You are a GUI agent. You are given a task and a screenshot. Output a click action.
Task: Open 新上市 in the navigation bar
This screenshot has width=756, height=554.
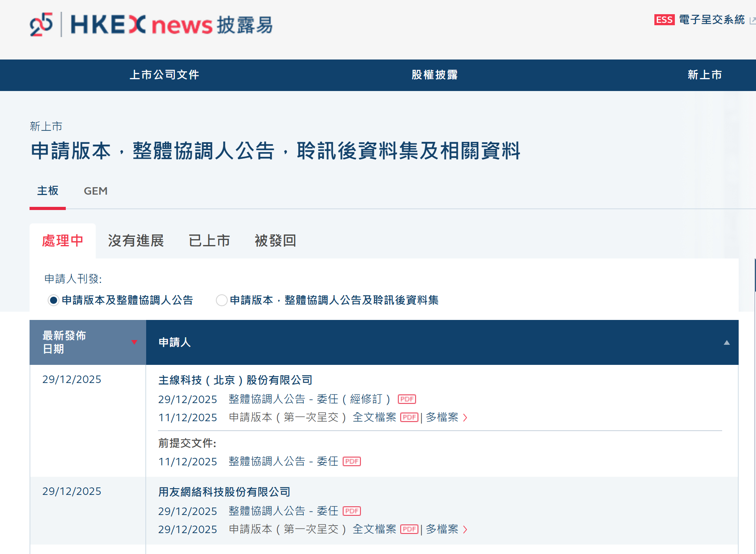point(705,75)
